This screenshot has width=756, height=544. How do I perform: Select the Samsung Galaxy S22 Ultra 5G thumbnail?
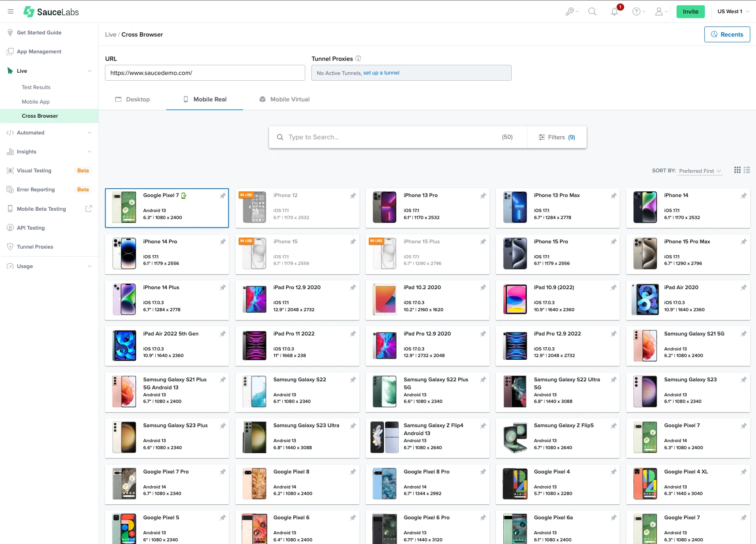coord(515,391)
